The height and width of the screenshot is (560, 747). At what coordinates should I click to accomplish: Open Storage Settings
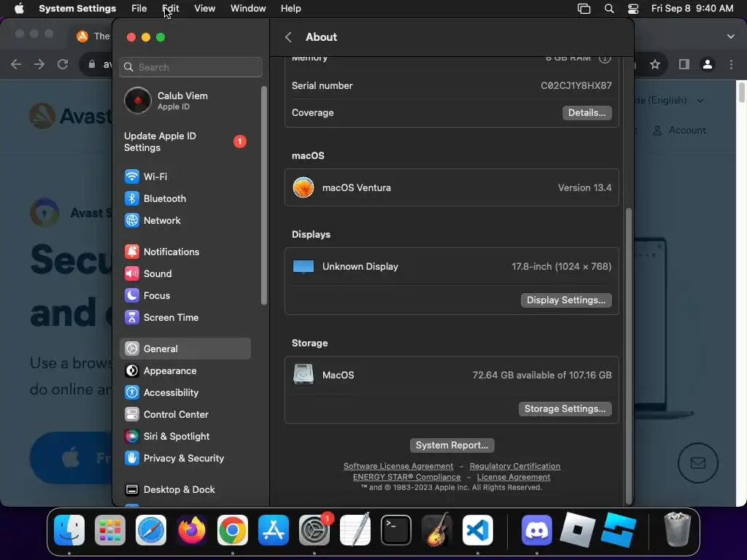pyautogui.click(x=565, y=408)
